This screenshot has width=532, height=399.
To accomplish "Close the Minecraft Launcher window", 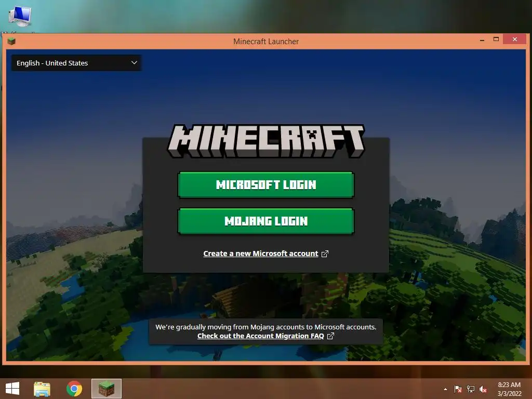I will pos(515,39).
